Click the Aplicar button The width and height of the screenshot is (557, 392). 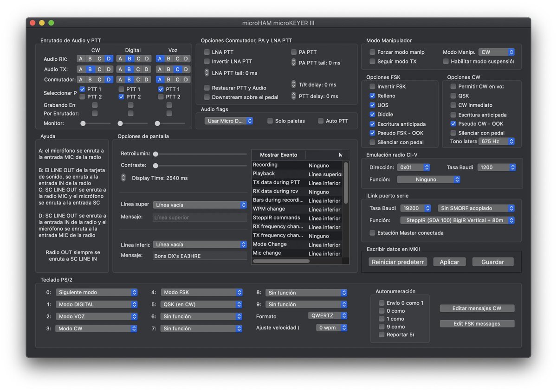[449, 262]
